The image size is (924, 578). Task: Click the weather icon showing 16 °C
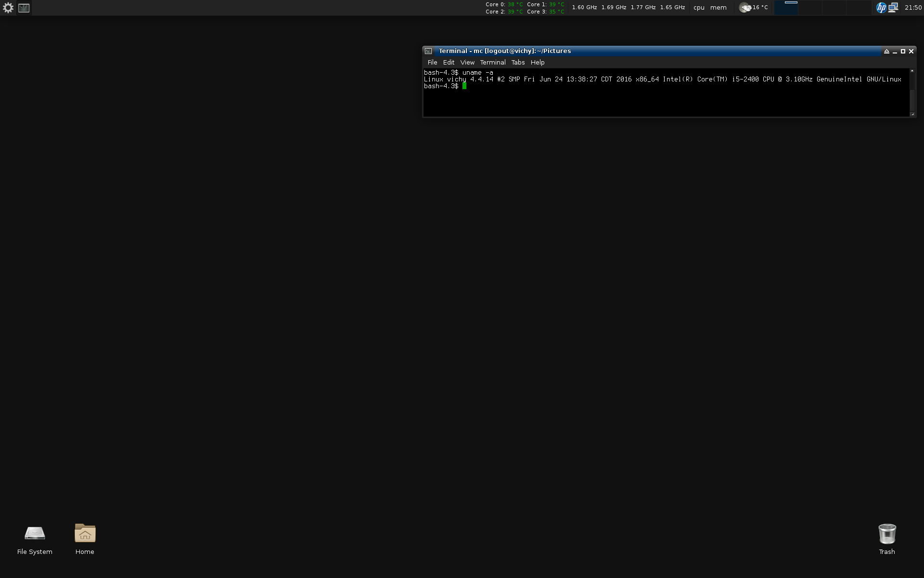(745, 8)
